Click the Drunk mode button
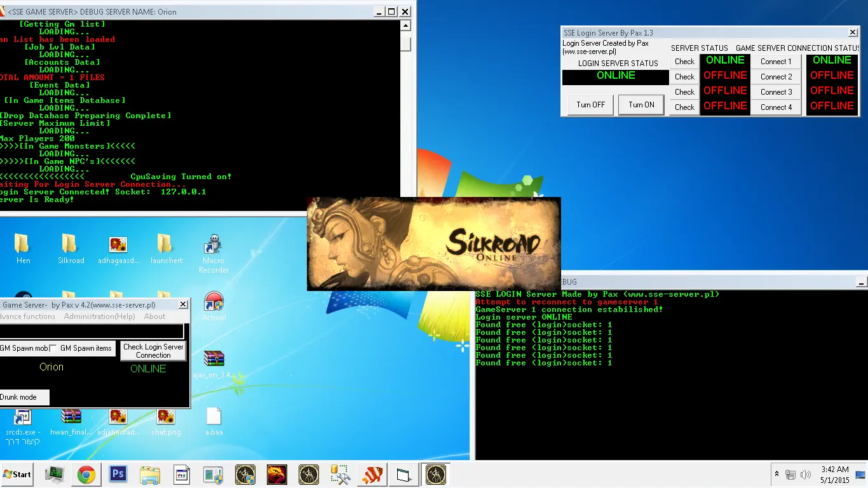The image size is (868, 488). [24, 397]
